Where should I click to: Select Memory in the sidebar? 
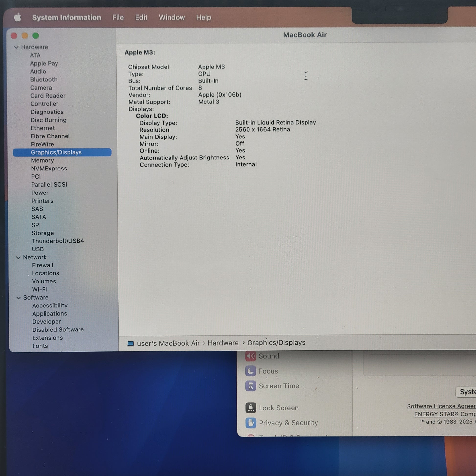coord(42,160)
